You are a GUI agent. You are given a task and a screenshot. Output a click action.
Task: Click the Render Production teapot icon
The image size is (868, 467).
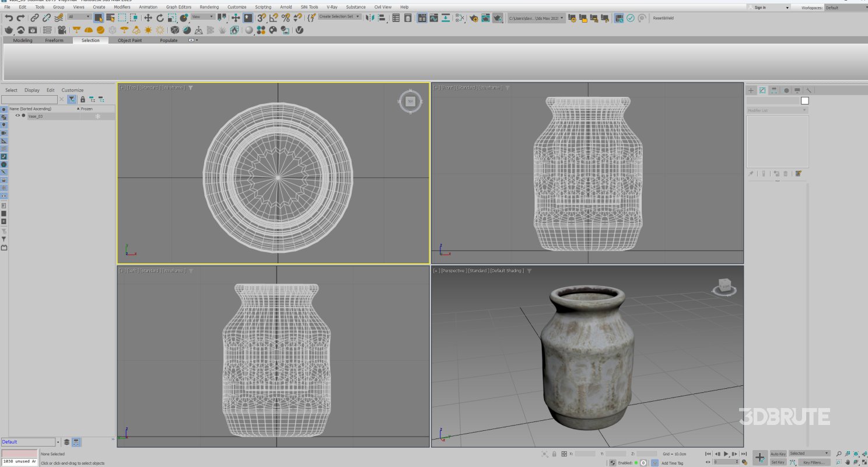tap(498, 18)
